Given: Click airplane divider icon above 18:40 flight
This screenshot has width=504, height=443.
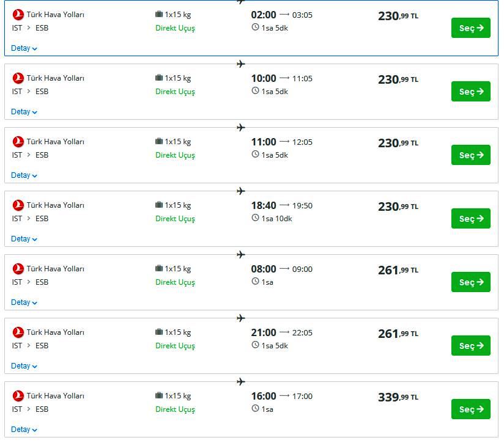Looking at the screenshot, I should click(x=241, y=191).
